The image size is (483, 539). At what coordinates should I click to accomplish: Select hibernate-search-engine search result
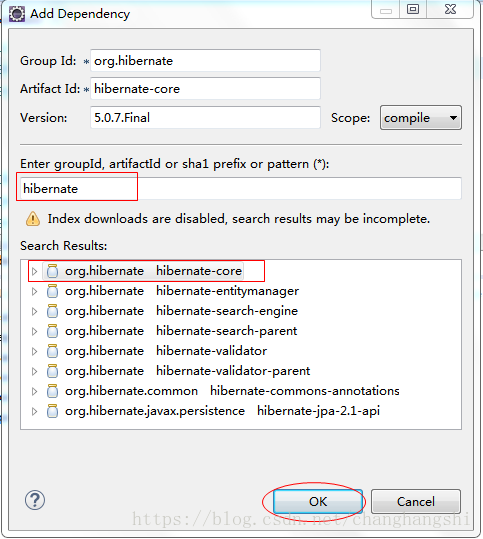pyautogui.click(x=181, y=311)
